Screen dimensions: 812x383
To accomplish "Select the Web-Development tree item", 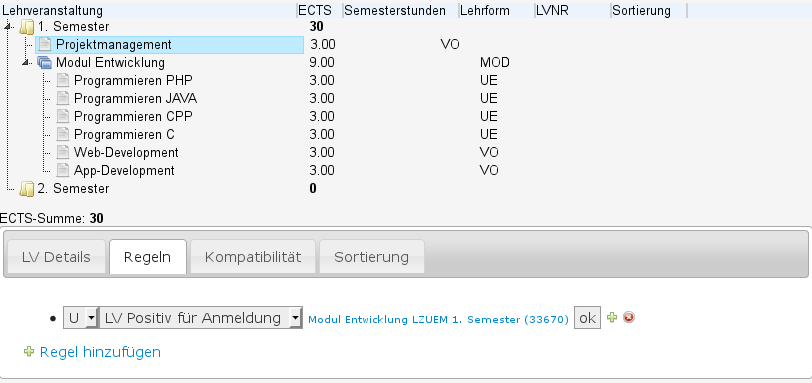I will pos(126,153).
